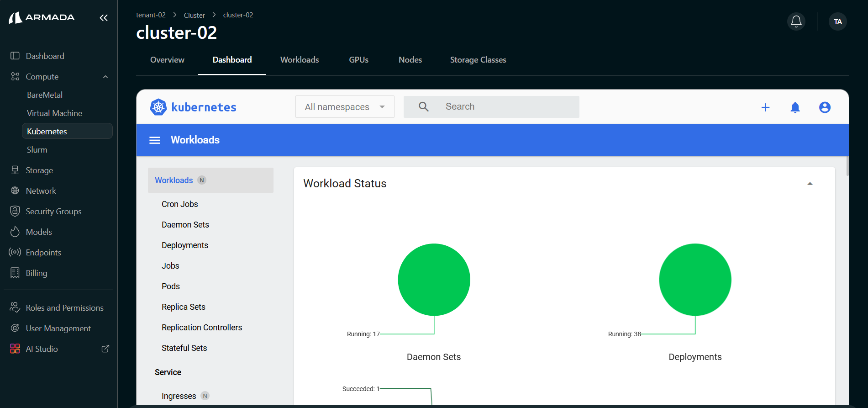The height and width of the screenshot is (408, 868).
Task: Click the Endpoints broadcast icon
Action: point(15,252)
